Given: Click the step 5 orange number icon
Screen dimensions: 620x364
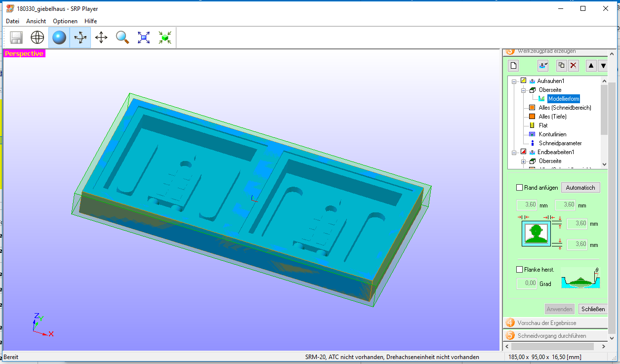Looking at the screenshot, I should click(x=510, y=335).
